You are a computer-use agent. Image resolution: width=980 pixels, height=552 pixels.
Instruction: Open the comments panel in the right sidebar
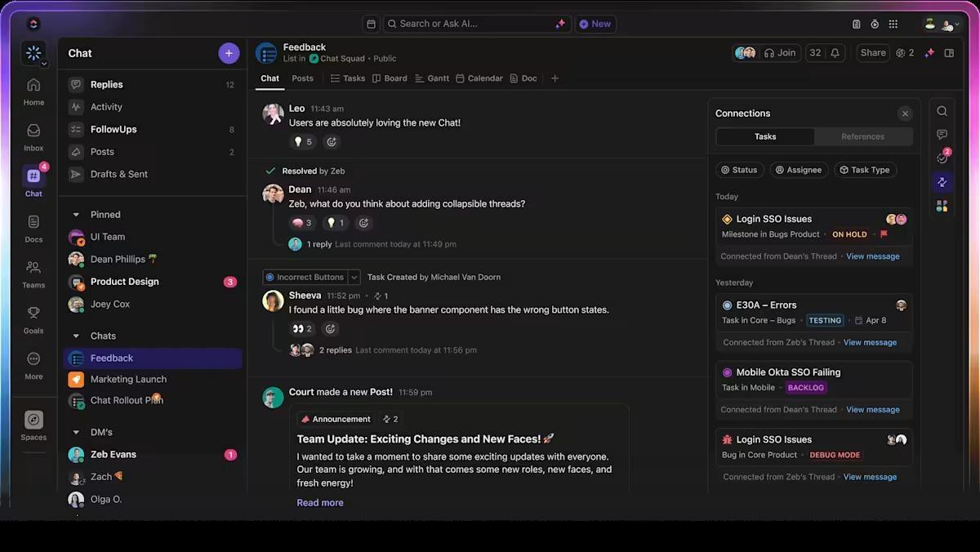point(942,134)
